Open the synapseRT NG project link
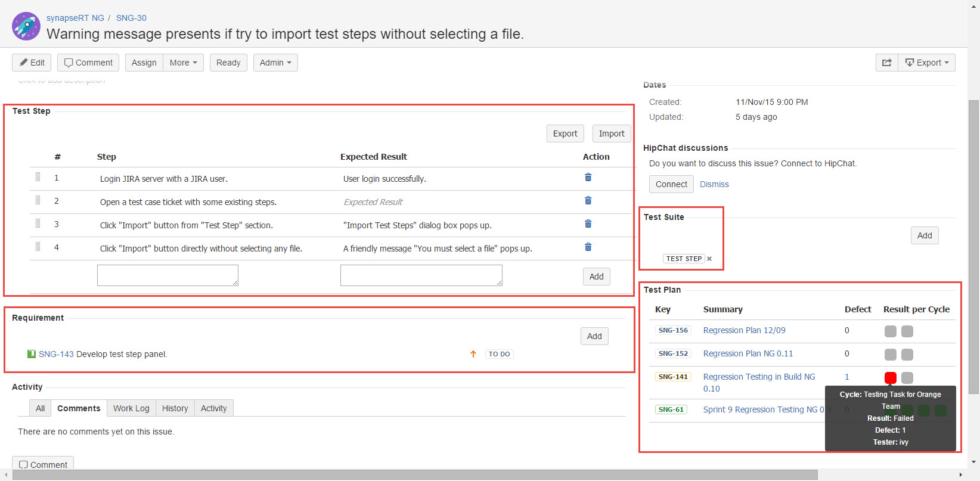Image resolution: width=980 pixels, height=481 pixels. pyautogui.click(x=75, y=18)
